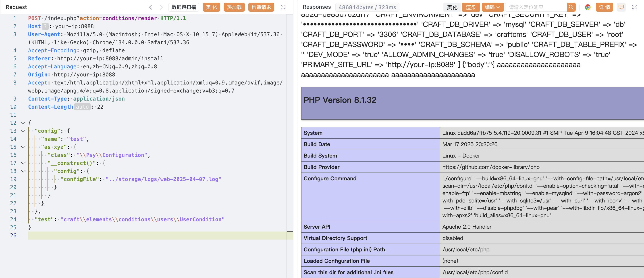Toggle 美化 beautify in Responses panel
The image size is (644, 278).
[452, 7]
